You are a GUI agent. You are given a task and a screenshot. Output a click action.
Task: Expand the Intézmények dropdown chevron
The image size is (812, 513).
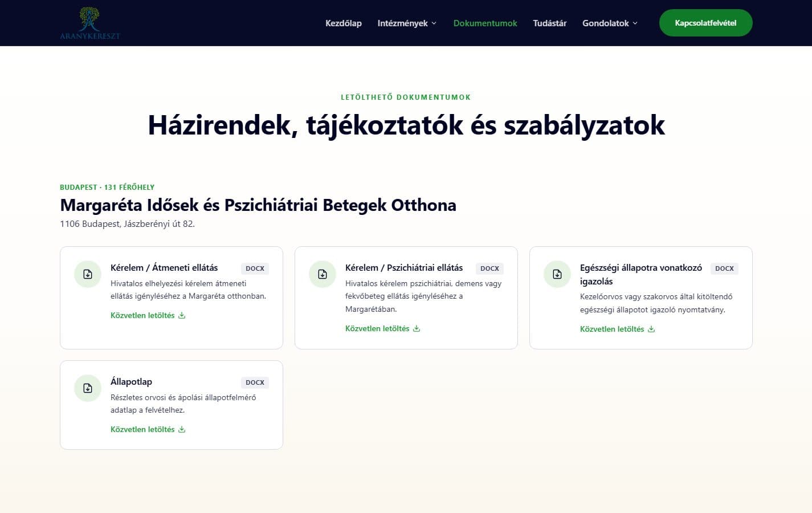click(434, 23)
